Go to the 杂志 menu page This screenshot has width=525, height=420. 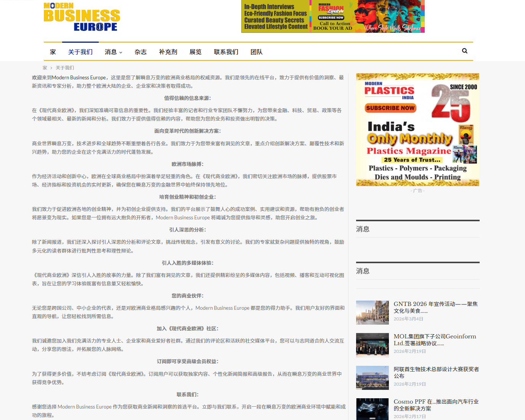(x=140, y=52)
